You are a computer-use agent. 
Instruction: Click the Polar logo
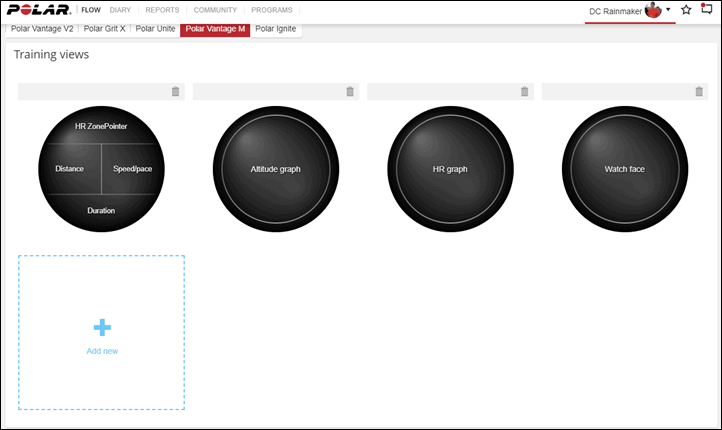click(39, 10)
